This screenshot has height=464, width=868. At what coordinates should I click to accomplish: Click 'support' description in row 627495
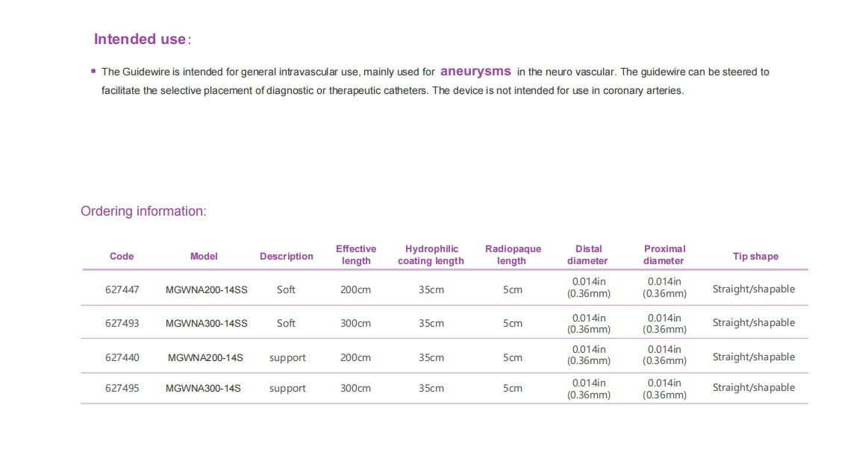[x=287, y=388]
